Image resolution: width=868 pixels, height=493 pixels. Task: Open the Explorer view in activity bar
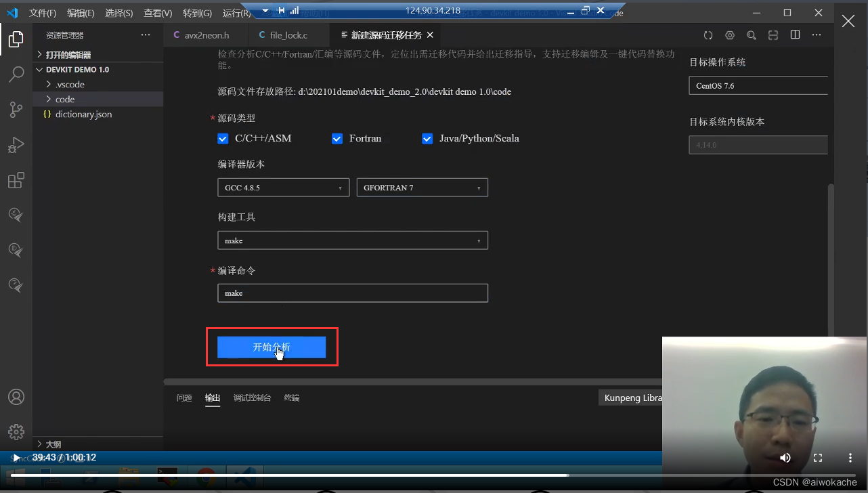click(x=16, y=40)
